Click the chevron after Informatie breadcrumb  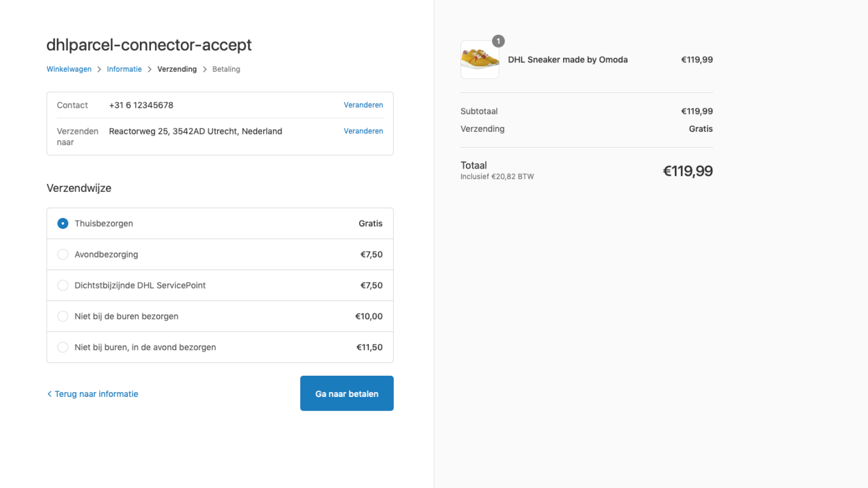pos(149,69)
